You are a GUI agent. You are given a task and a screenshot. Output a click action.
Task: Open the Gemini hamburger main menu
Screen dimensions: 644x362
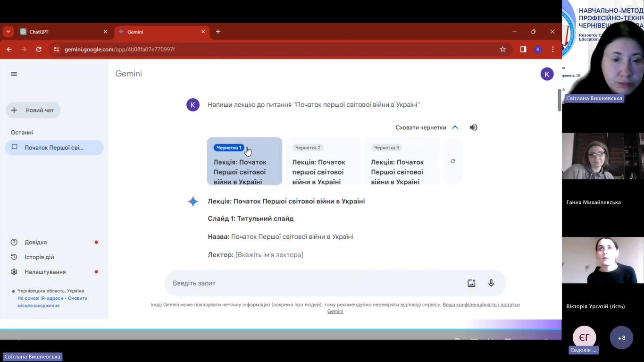click(14, 74)
